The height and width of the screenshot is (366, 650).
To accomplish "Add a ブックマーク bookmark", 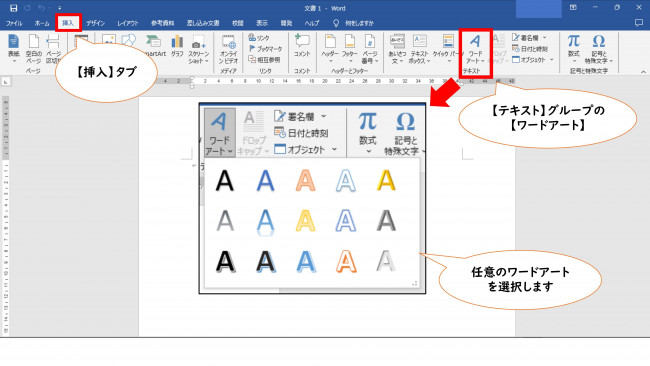I will (265, 48).
